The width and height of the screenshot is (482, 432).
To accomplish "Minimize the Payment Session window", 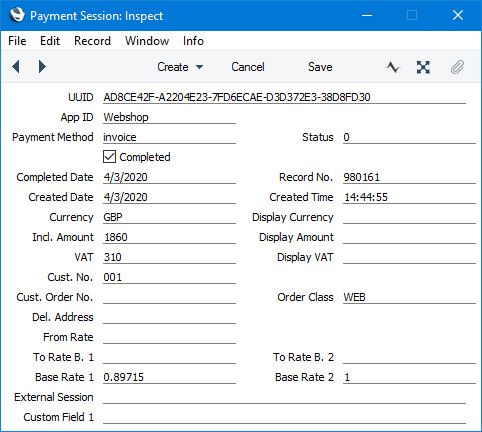I will pos(367,15).
